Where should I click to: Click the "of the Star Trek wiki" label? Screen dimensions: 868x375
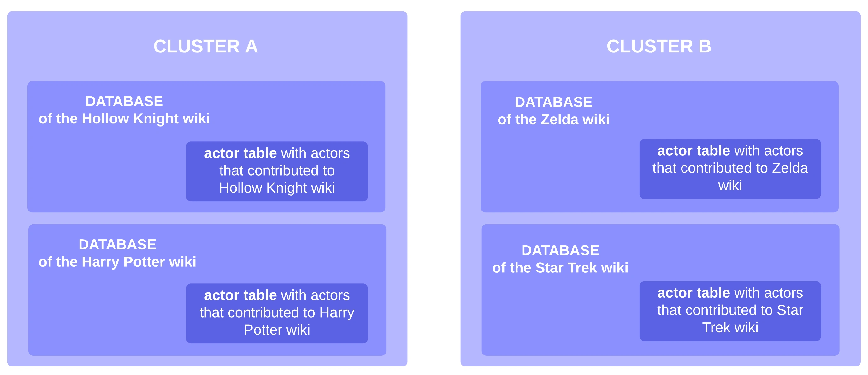(x=560, y=268)
